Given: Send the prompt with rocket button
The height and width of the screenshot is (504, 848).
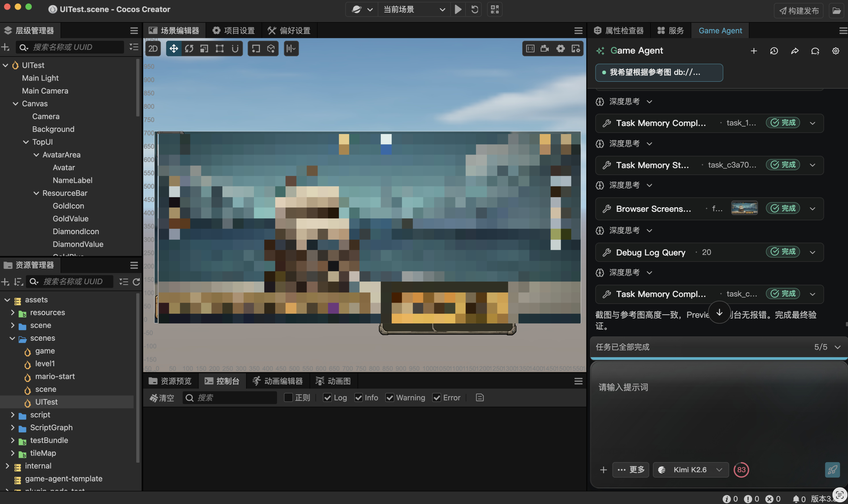Looking at the screenshot, I should (832, 470).
